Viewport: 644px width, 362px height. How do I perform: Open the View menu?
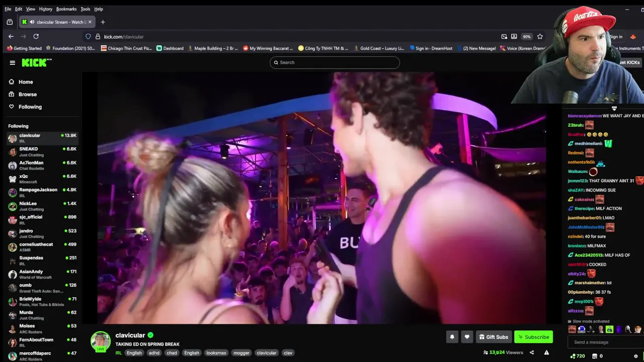tap(31, 9)
